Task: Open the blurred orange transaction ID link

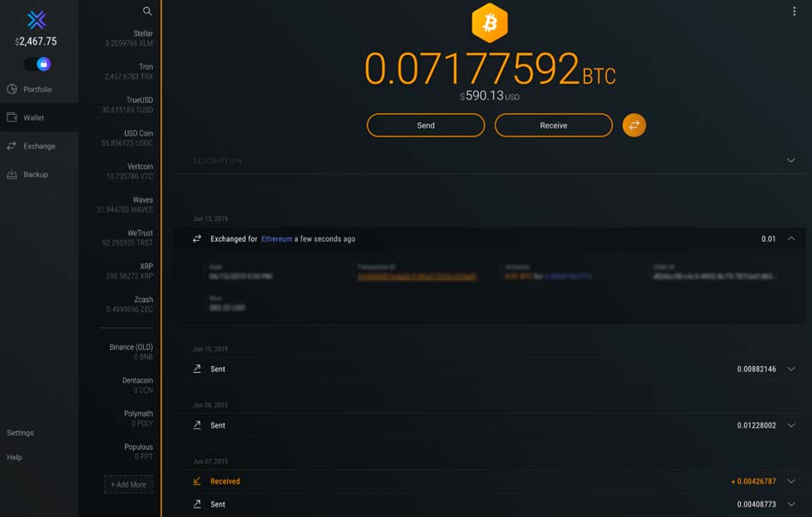Action: pos(417,277)
